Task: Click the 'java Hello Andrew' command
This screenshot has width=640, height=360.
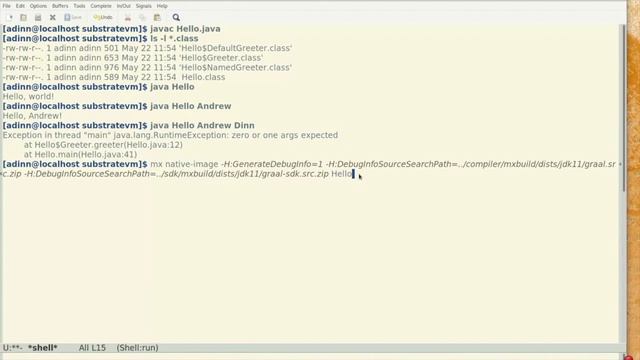Action: [191, 106]
